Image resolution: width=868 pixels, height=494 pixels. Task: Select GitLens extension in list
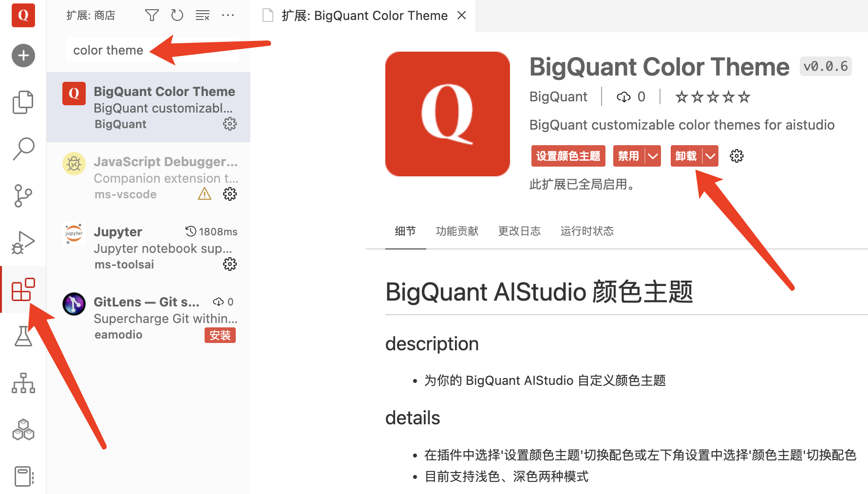click(149, 318)
